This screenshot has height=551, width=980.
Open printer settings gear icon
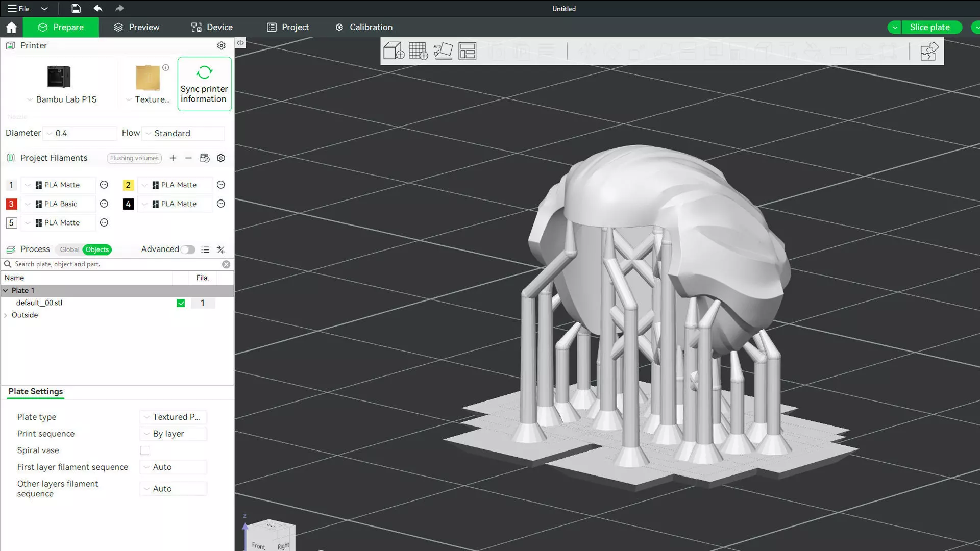tap(221, 46)
